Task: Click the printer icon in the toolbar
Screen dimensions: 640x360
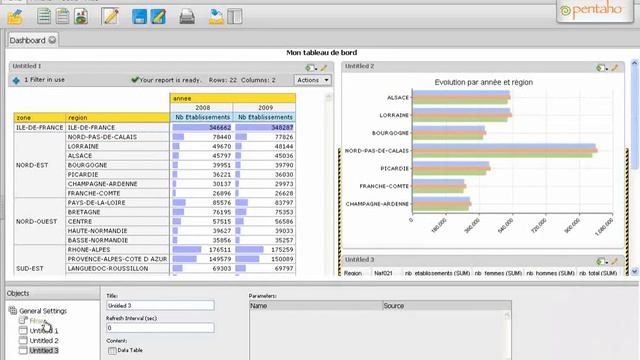Action: [187, 17]
